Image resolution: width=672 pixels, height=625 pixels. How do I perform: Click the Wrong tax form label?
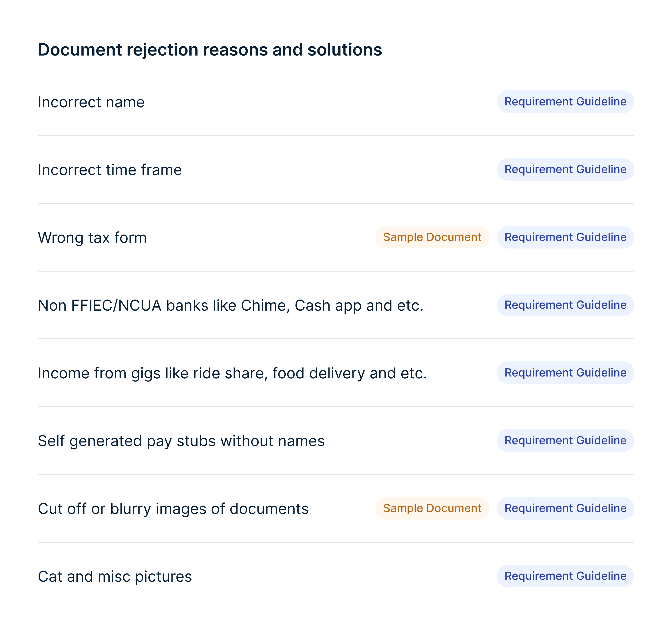pyautogui.click(x=92, y=238)
